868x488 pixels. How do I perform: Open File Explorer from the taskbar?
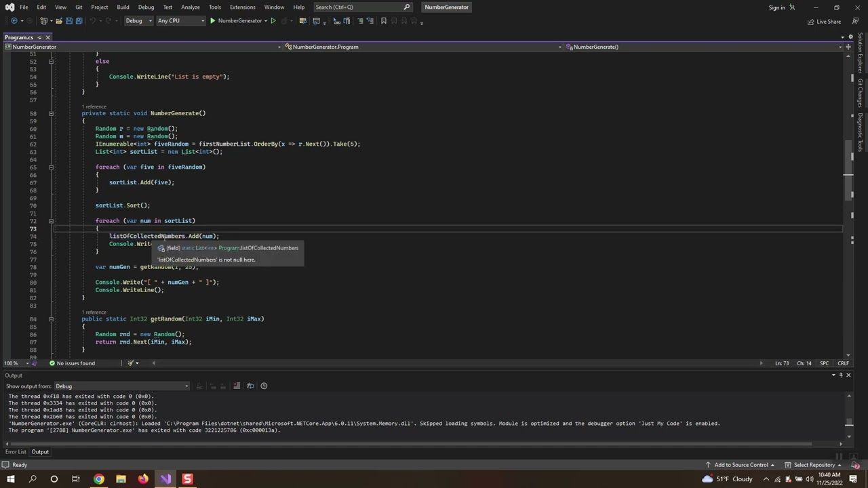[x=121, y=479]
